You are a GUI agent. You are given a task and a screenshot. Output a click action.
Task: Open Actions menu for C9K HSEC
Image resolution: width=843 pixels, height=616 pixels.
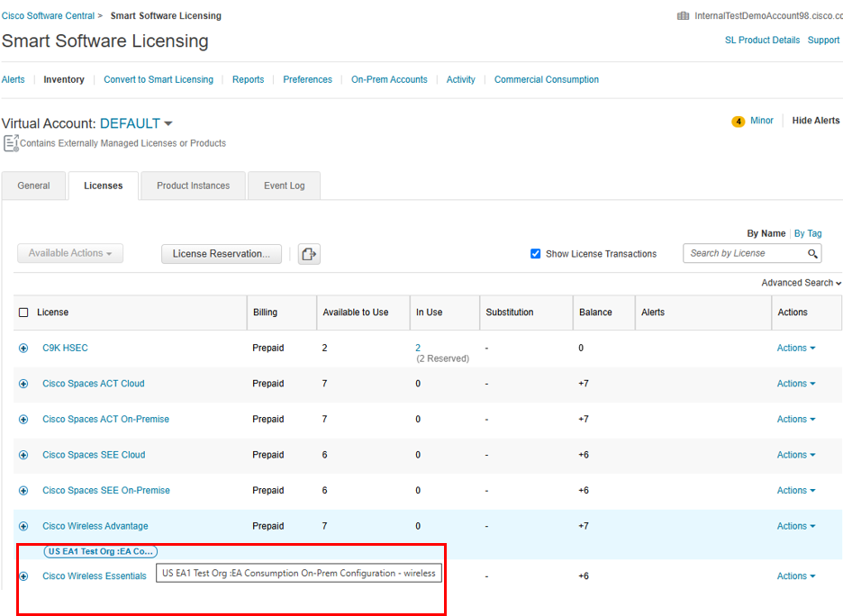tap(796, 348)
